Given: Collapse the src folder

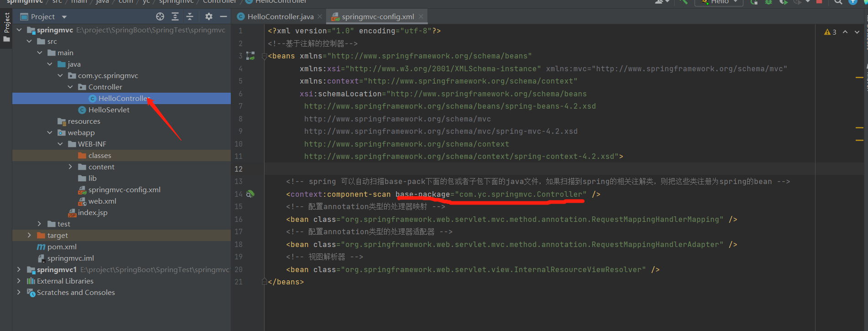Looking at the screenshot, I should pos(30,41).
